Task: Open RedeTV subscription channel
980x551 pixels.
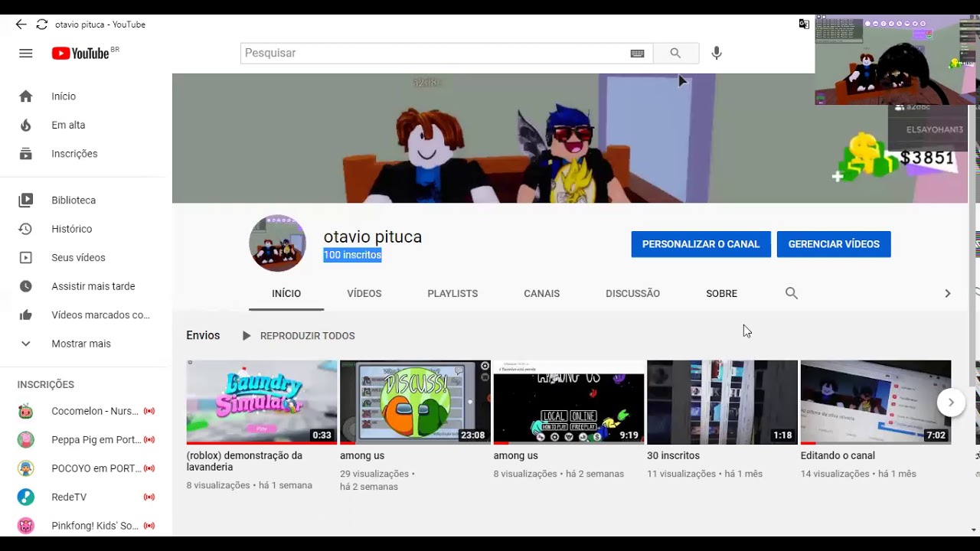Action: 86,497
